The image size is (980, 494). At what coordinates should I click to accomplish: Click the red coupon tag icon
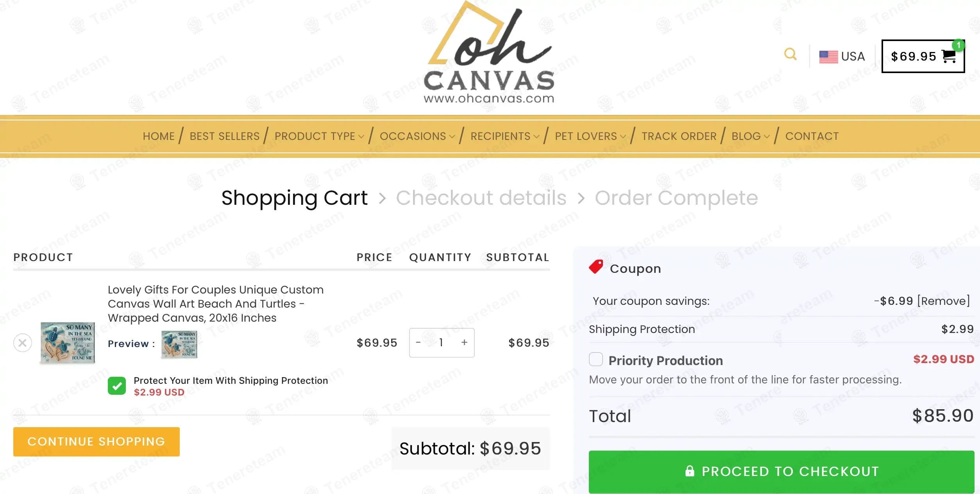pyautogui.click(x=596, y=267)
